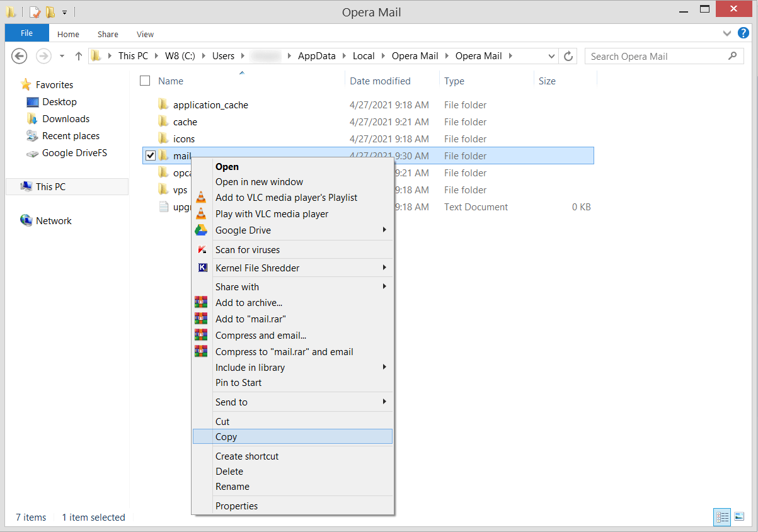Choose Rename in the context menu
The height and width of the screenshot is (532, 758).
pos(292,487)
